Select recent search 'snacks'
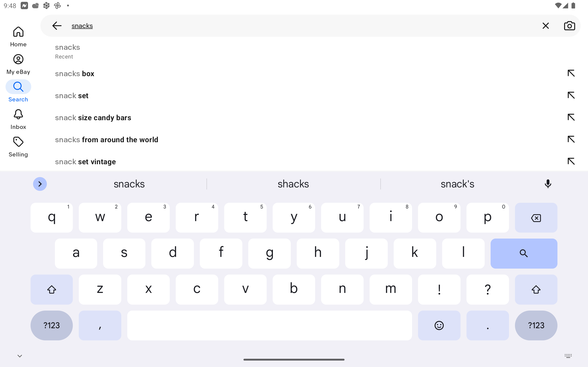 [x=68, y=51]
